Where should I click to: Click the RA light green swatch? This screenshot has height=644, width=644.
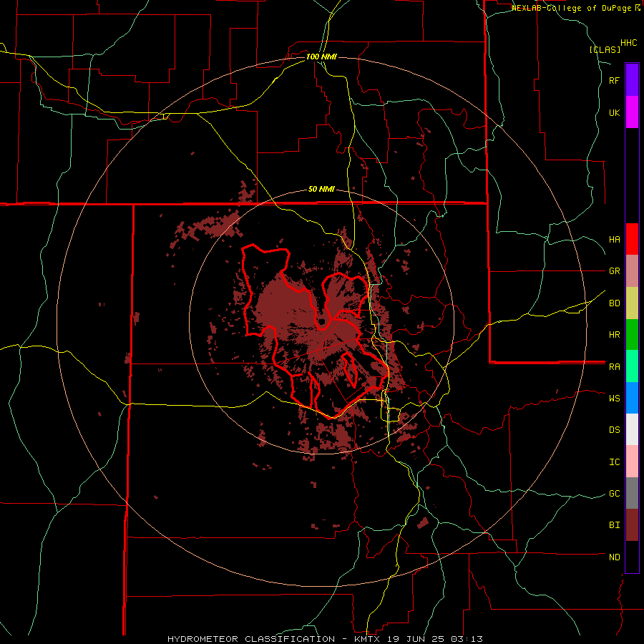click(632, 366)
